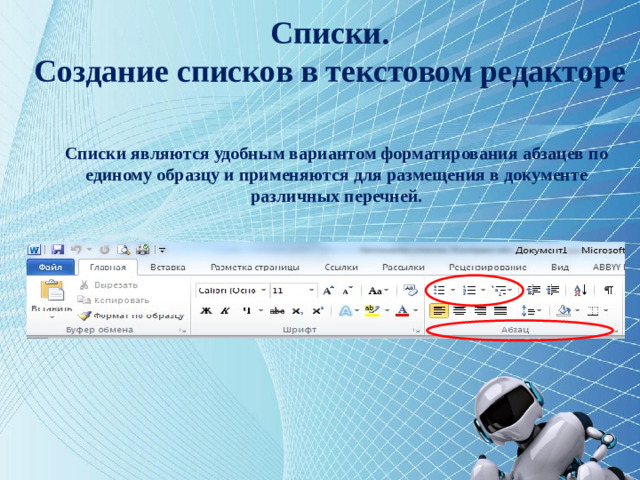The image size is (640, 480).
Task: Apply red font color A button
Action: click(x=402, y=311)
